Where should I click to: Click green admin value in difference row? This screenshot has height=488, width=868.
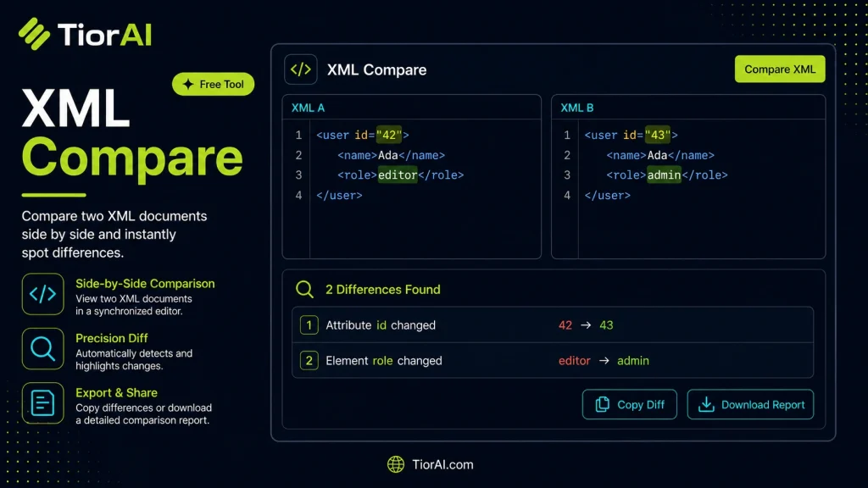pyautogui.click(x=632, y=361)
